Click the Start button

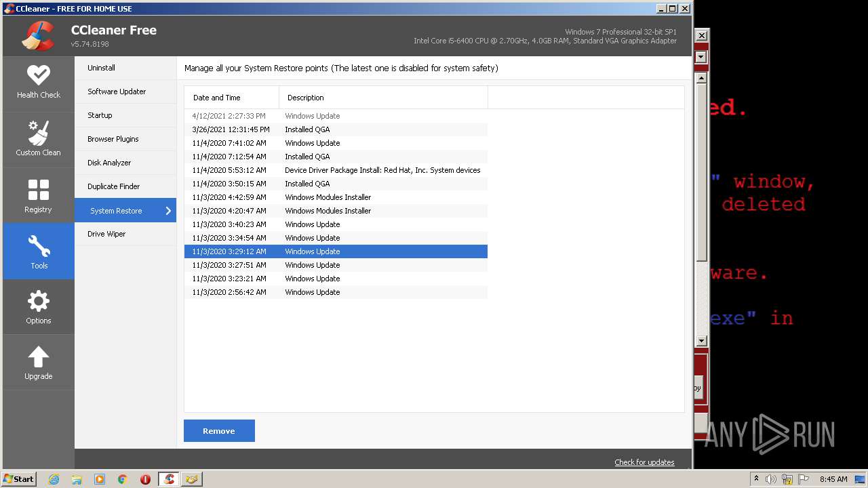pyautogui.click(x=19, y=479)
